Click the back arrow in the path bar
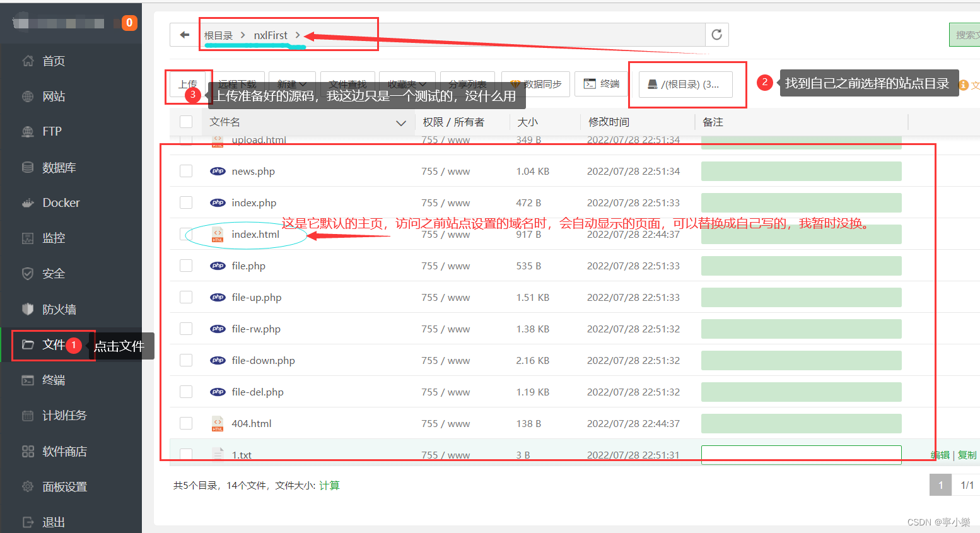Image resolution: width=980 pixels, height=533 pixels. coord(184,35)
